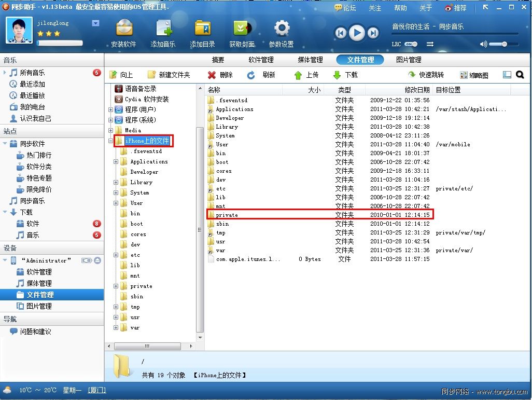This screenshot has height=400, width=532.
Task: Toggle the LRC lyrics switch
Action: click(411, 44)
